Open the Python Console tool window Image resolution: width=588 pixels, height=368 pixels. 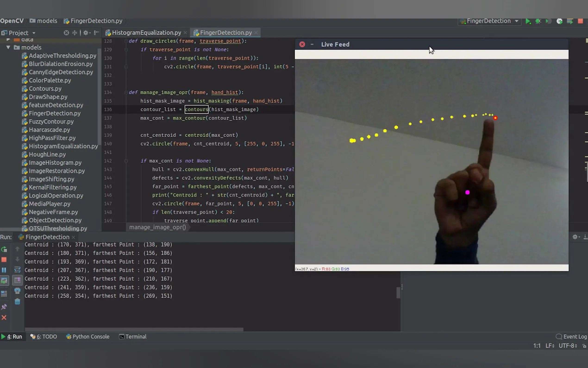88,337
